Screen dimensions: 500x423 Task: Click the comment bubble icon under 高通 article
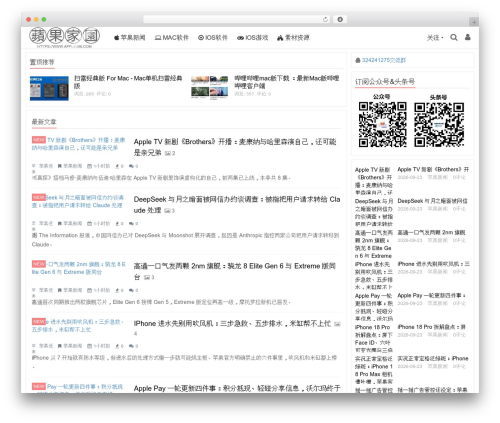131,290
